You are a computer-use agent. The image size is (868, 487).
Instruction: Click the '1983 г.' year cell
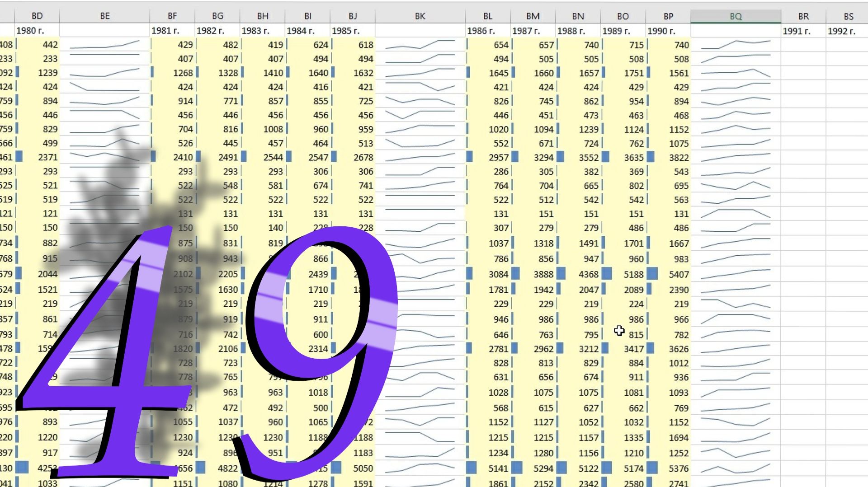263,31
